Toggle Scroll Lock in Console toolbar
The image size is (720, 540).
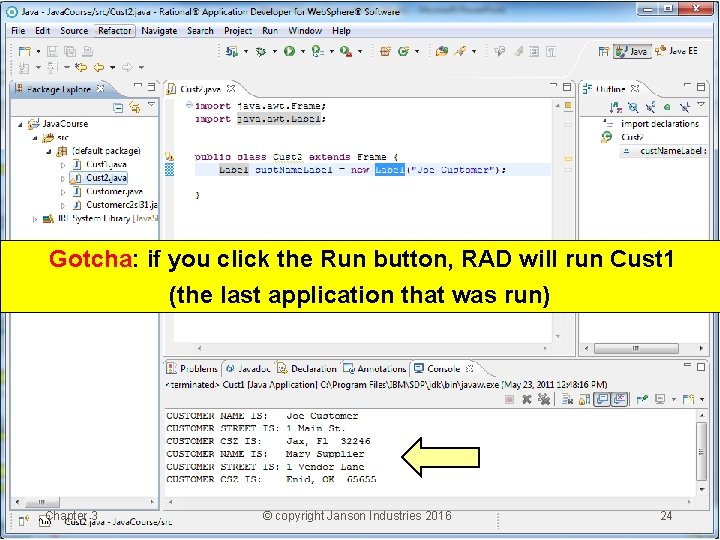tap(584, 399)
